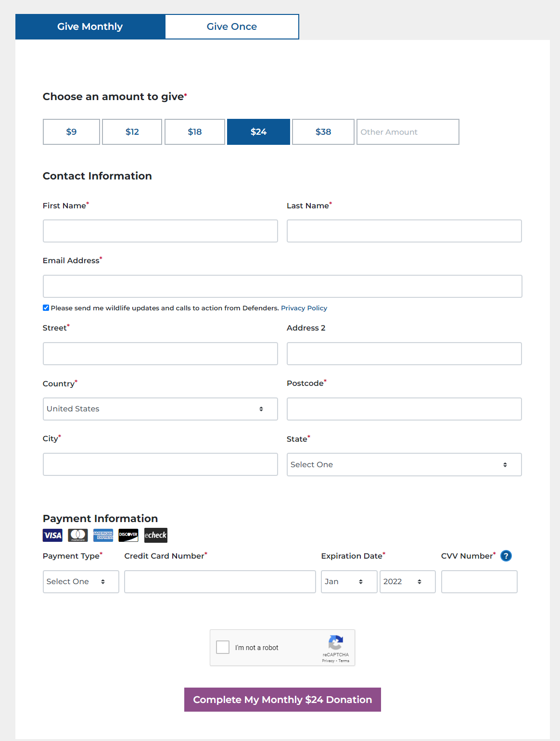Click the reCAPTCHA logo icon
This screenshot has height=741, width=560.
tap(335, 642)
